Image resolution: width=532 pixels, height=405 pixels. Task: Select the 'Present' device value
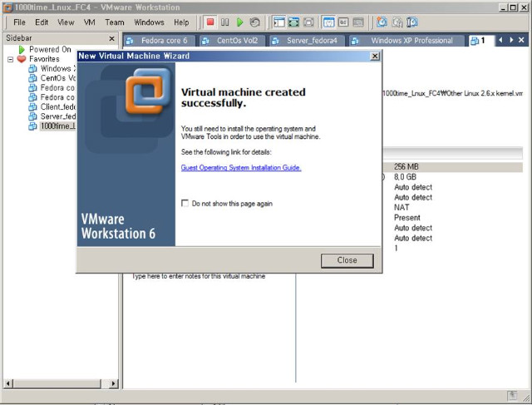tap(407, 218)
